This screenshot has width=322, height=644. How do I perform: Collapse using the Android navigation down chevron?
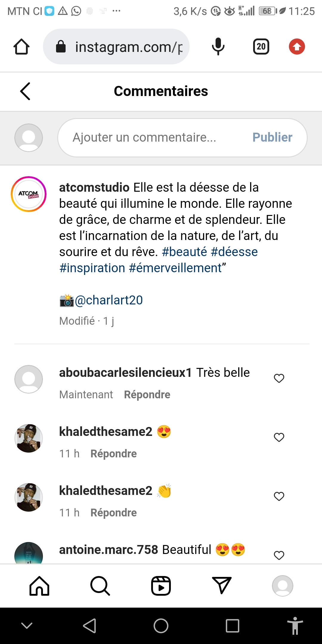(x=27, y=626)
